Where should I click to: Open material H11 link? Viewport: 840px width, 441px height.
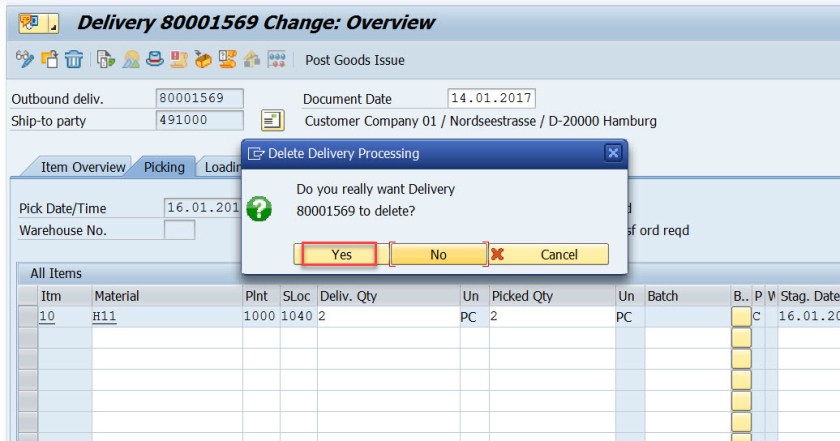104,316
